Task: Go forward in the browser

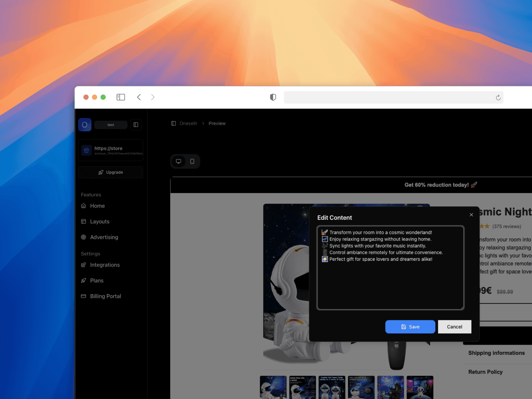Action: 153,97
